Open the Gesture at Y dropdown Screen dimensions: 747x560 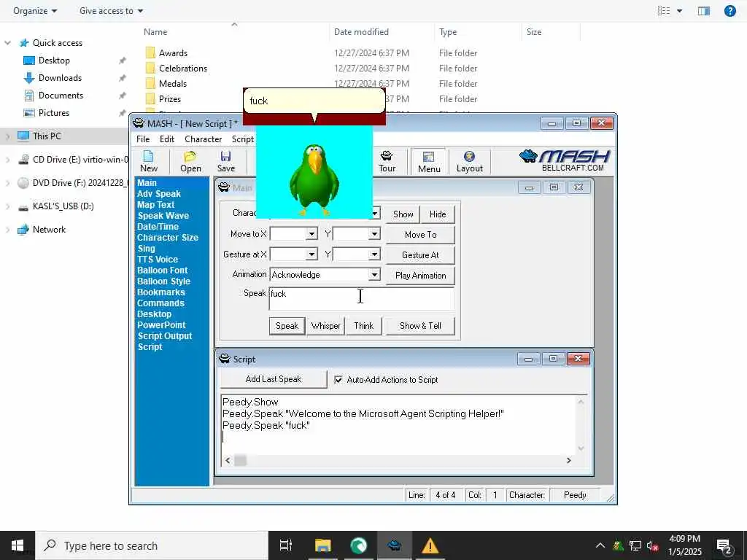click(374, 254)
